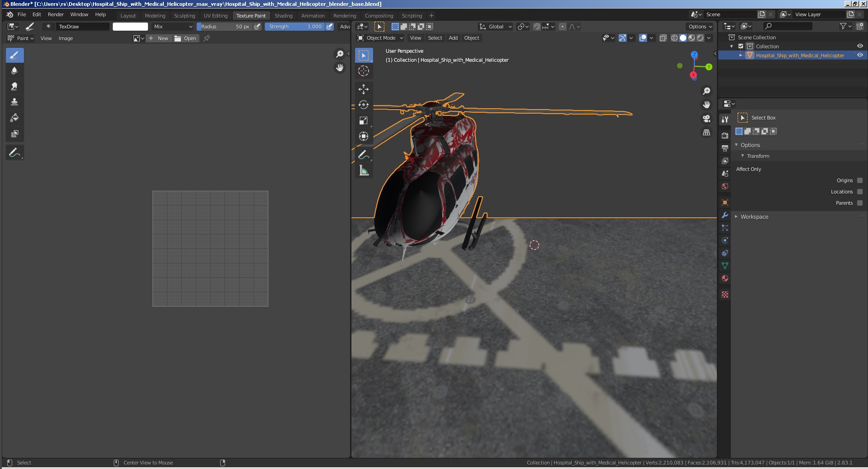868x469 pixels.
Task: Hide Hospital_Ship_with_Medical_Helicopter via eye icon
Action: (860, 55)
